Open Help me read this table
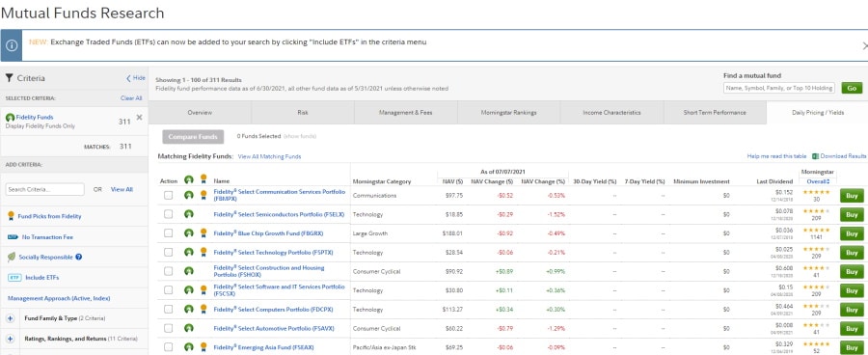Screen dimensions: 868x355 [x=776, y=156]
